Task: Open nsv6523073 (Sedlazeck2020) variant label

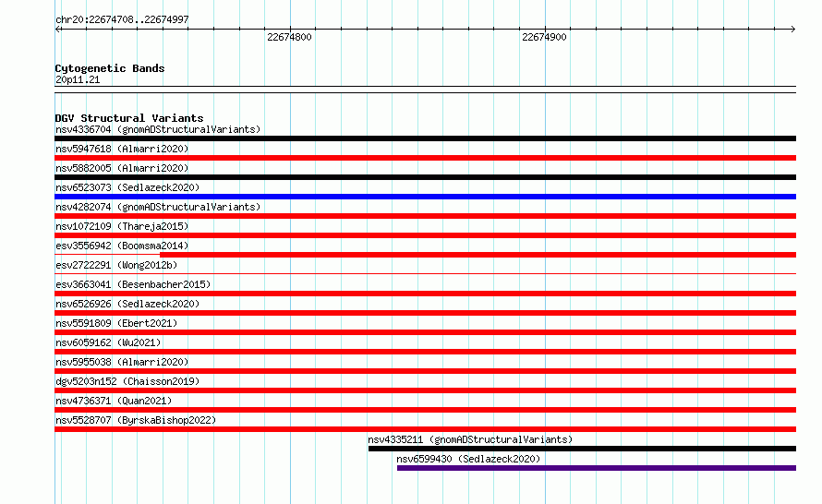Action: coord(127,187)
